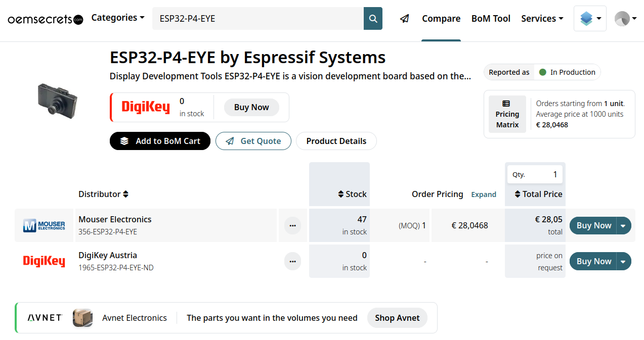Expand Mouser Buy Now dropdown arrow

(623, 225)
